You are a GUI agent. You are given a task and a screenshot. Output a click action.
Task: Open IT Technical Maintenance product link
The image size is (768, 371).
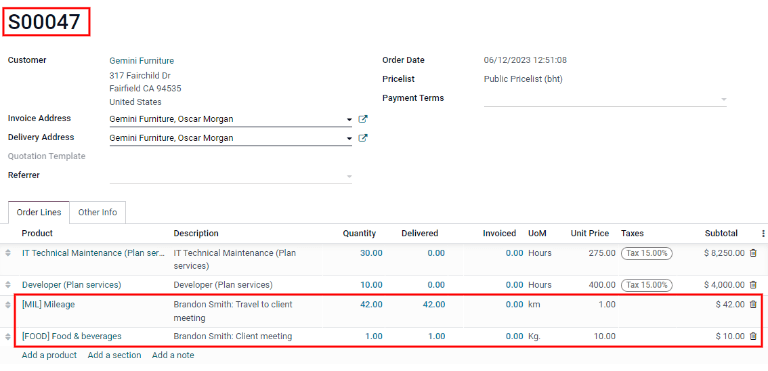93,253
